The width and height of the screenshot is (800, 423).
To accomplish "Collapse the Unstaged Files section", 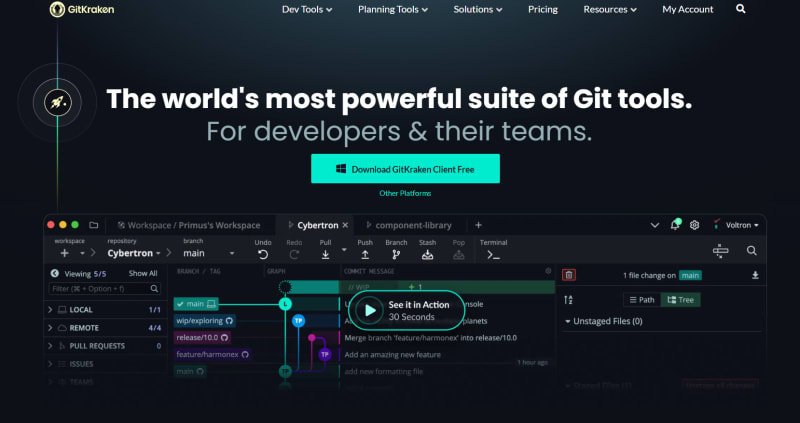I will 568,321.
